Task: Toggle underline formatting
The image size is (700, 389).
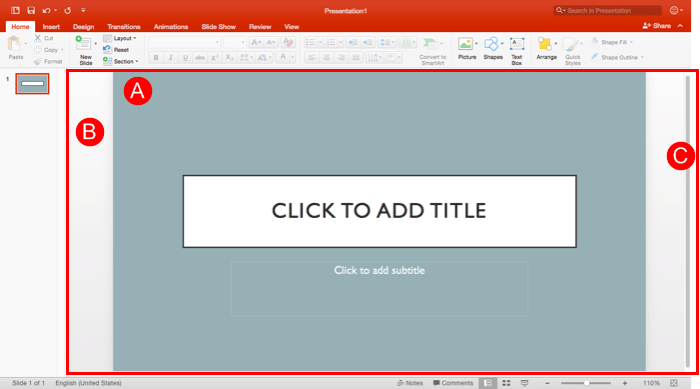Action: coord(185,57)
